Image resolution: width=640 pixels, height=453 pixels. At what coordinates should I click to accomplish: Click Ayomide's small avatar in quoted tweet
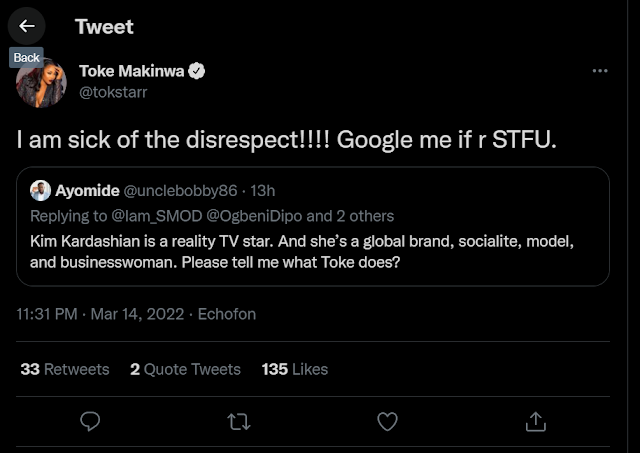point(41,191)
